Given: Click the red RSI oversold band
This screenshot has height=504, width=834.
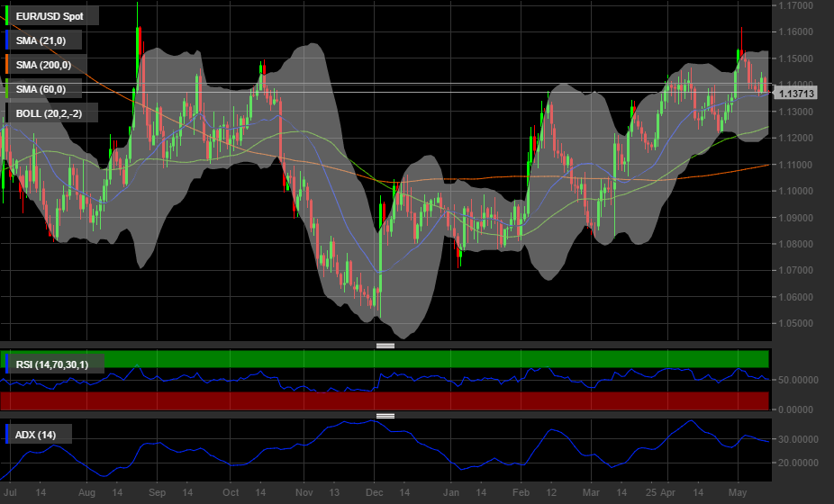Looking at the screenshot, I should point(450,400).
